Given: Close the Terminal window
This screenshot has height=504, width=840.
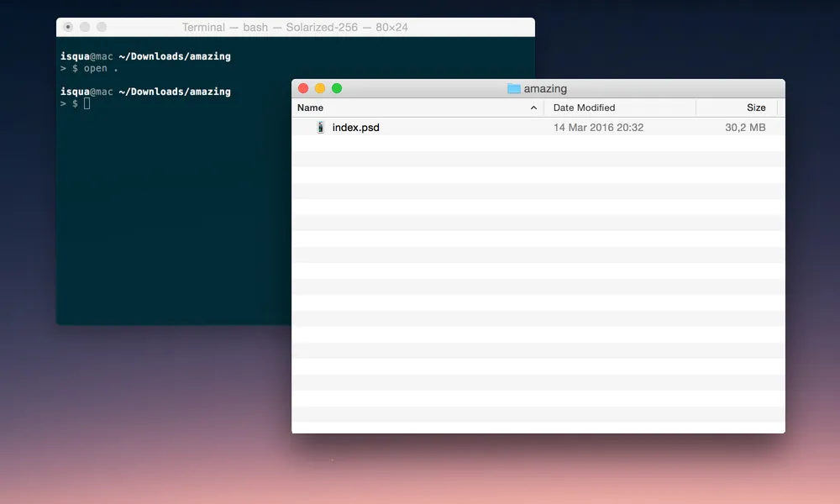Looking at the screenshot, I should tap(68, 27).
